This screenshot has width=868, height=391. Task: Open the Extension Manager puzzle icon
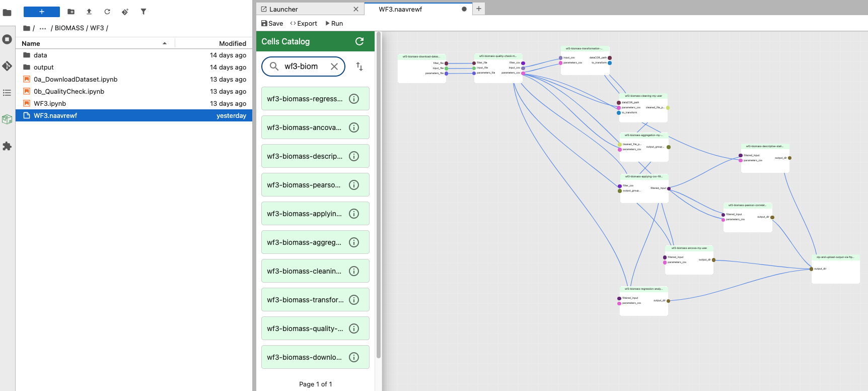7,146
